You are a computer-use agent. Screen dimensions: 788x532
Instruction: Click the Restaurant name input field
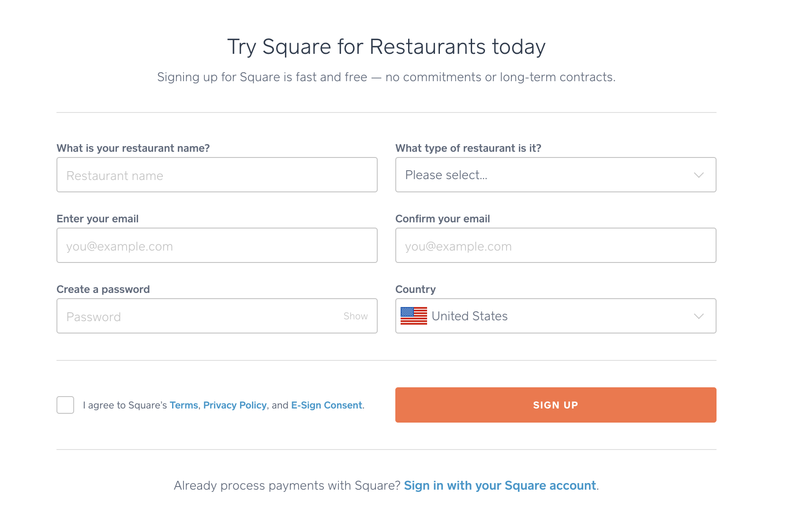coord(217,175)
